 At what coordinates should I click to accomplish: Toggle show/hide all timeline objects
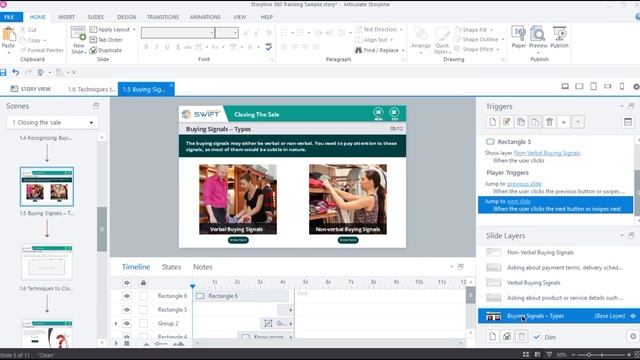coord(127,282)
